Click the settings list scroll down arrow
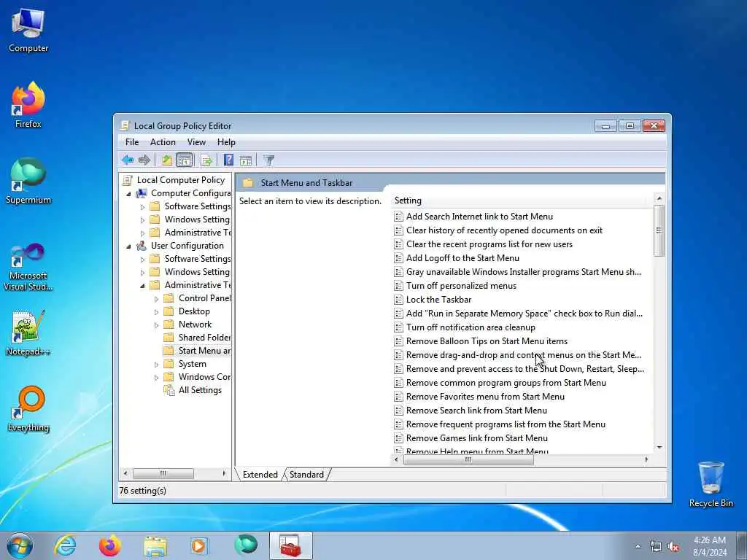The height and width of the screenshot is (560, 747). click(659, 447)
